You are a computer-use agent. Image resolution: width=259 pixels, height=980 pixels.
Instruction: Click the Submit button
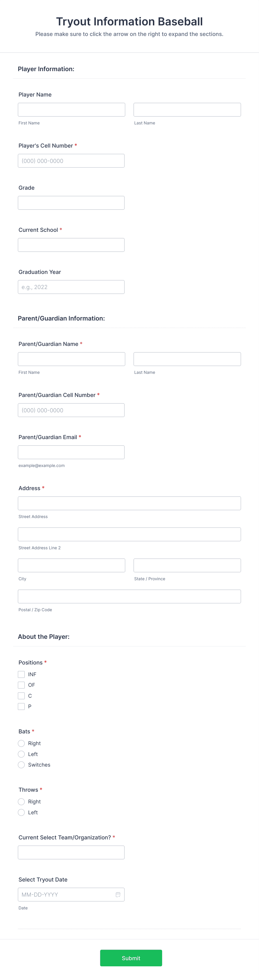pyautogui.click(x=131, y=958)
